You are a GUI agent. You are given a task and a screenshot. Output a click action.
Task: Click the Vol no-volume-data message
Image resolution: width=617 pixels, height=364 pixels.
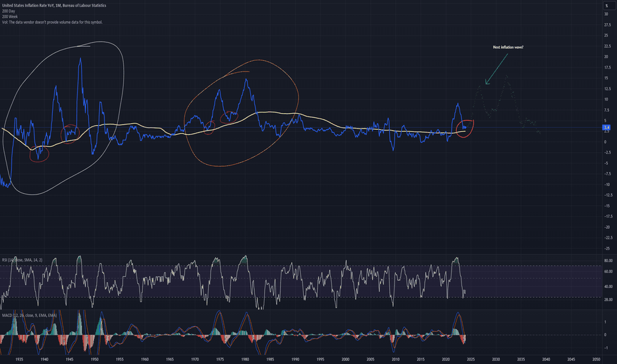click(52, 22)
